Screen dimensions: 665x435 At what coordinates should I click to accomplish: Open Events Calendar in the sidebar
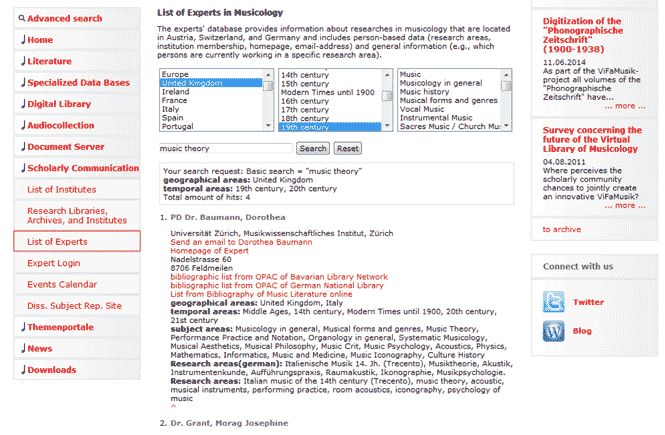point(62,284)
